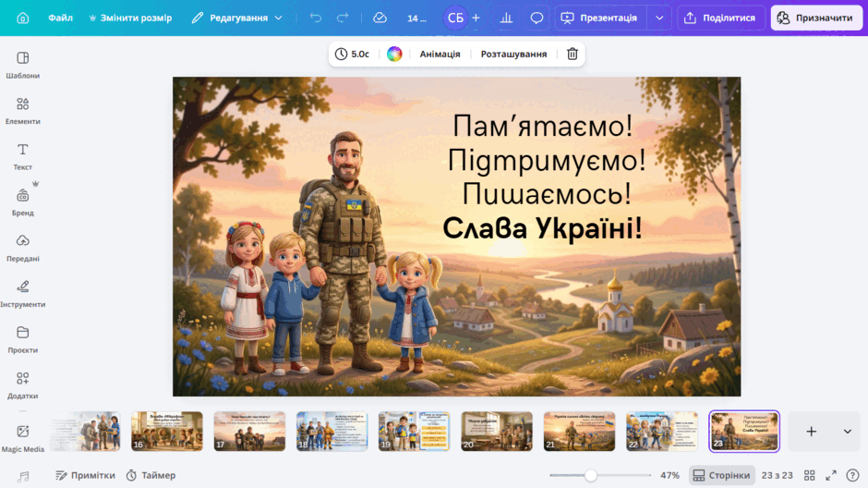
Task: Select slide 19 thumbnail
Action: click(414, 431)
